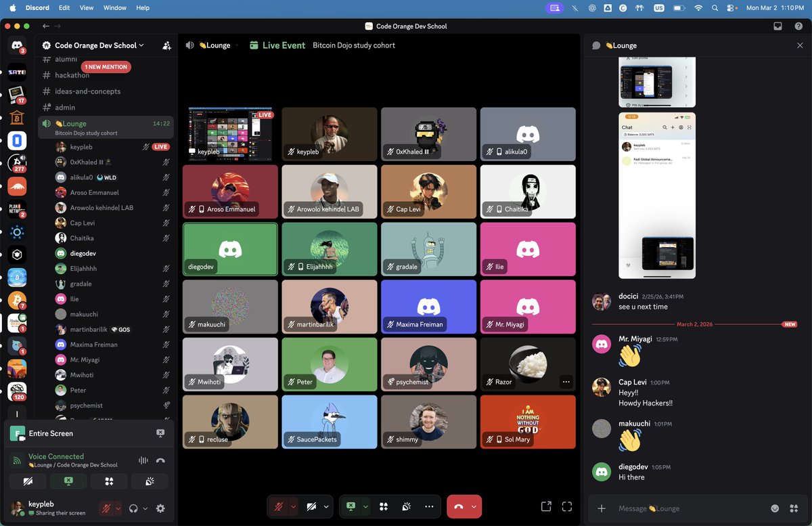Launch Activities from the call control bar
The width and height of the screenshot is (812, 526).
[x=384, y=506]
